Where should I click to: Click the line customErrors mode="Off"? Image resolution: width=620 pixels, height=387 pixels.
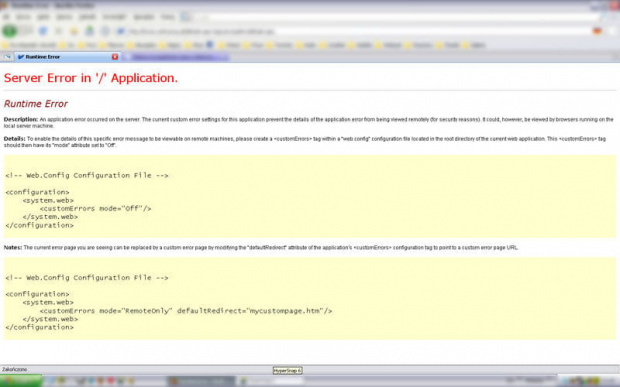(95, 208)
